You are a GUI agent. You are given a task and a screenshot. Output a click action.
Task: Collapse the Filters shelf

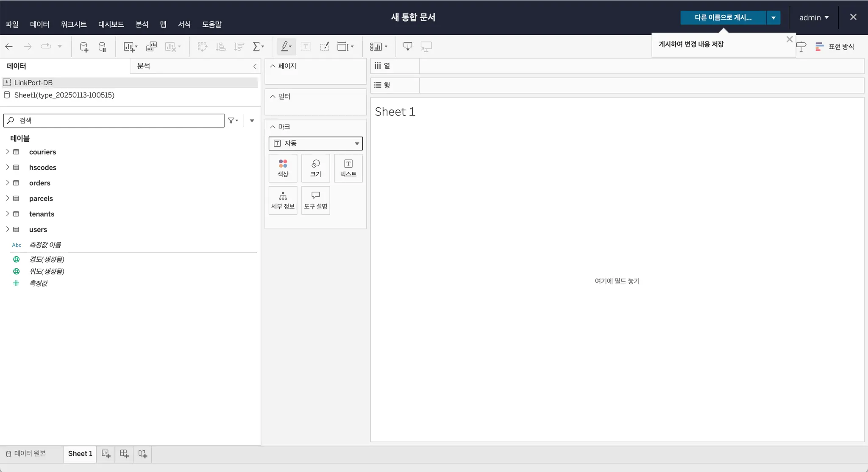[x=273, y=97]
